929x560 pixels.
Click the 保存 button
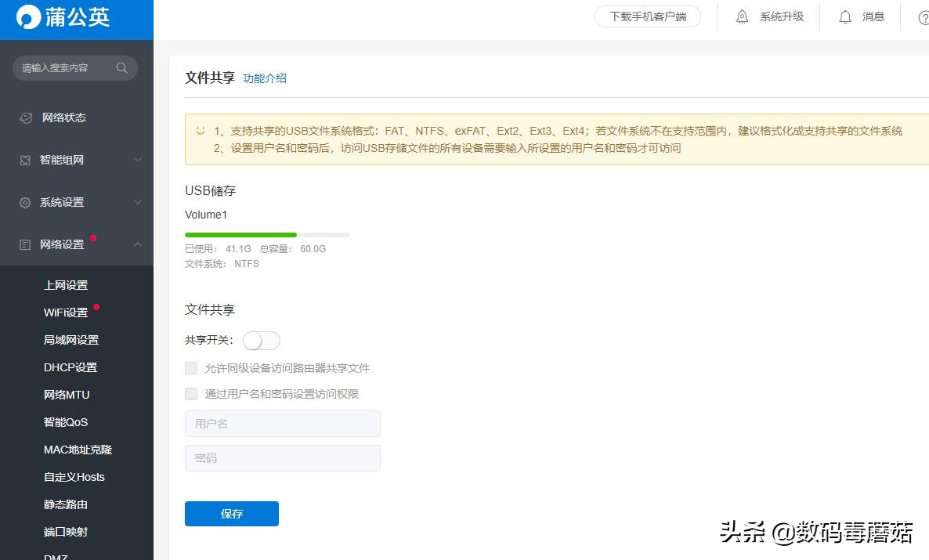coord(231,514)
